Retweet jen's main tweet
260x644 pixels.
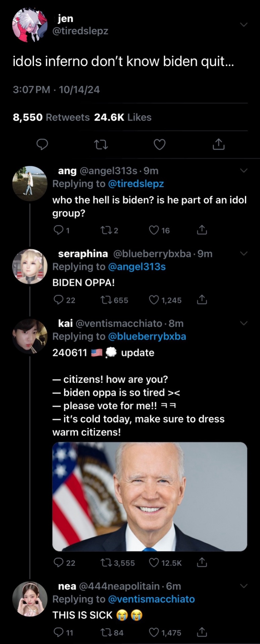tap(101, 145)
